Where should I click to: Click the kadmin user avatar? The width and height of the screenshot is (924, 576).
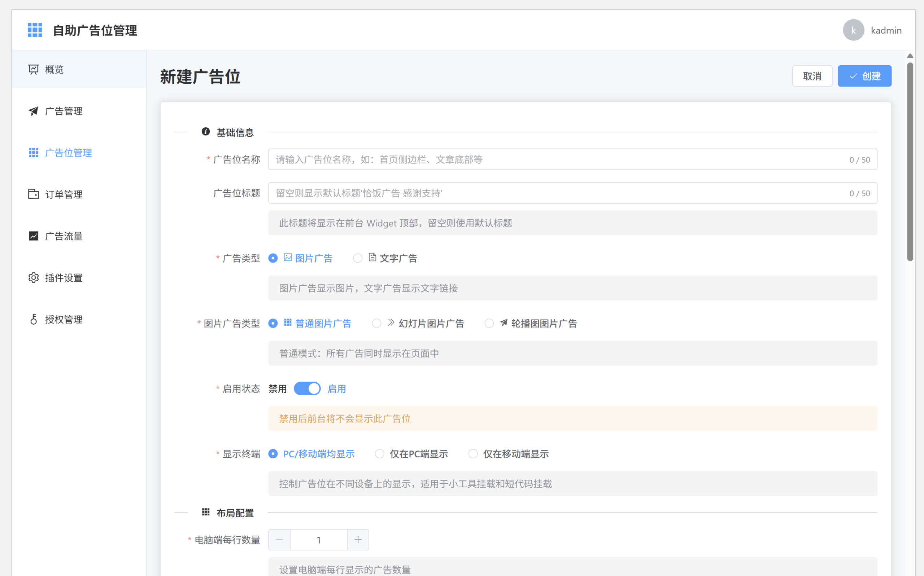[854, 30]
